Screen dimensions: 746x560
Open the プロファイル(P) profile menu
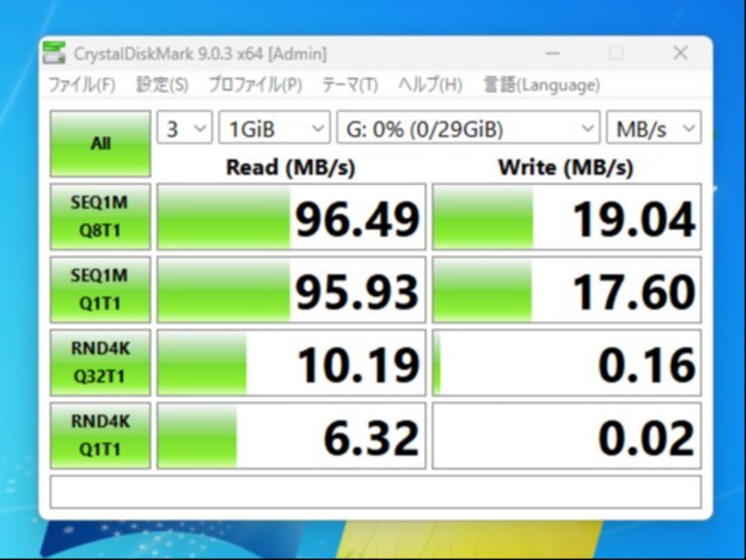(x=255, y=85)
